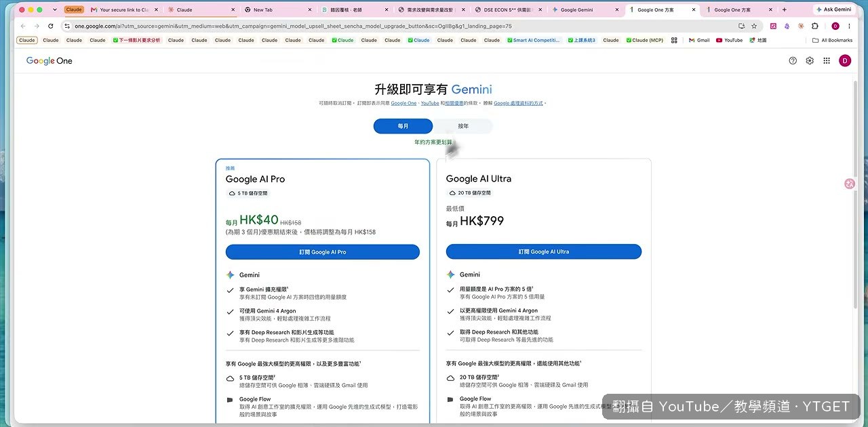Subscribe with 訂閱 Google AI Ultra button
Image resolution: width=868 pixels, height=427 pixels.
pos(544,251)
